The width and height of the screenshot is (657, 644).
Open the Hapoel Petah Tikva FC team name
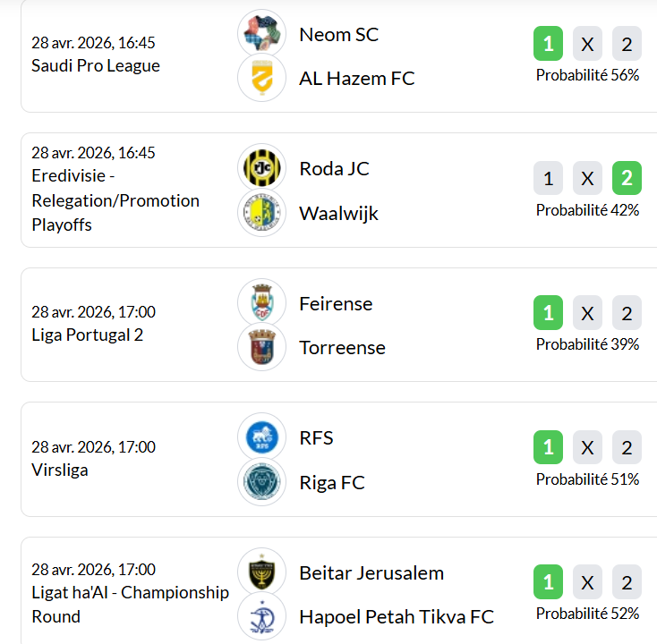pyautogui.click(x=397, y=617)
